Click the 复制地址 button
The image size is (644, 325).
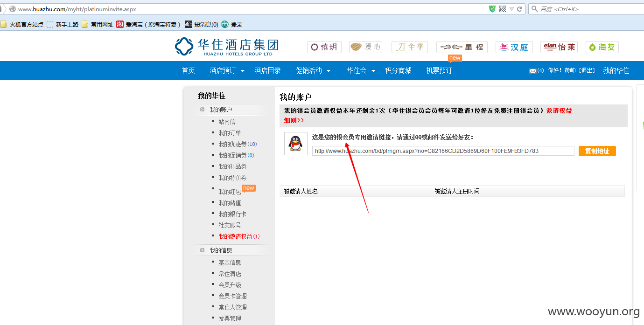tap(597, 151)
